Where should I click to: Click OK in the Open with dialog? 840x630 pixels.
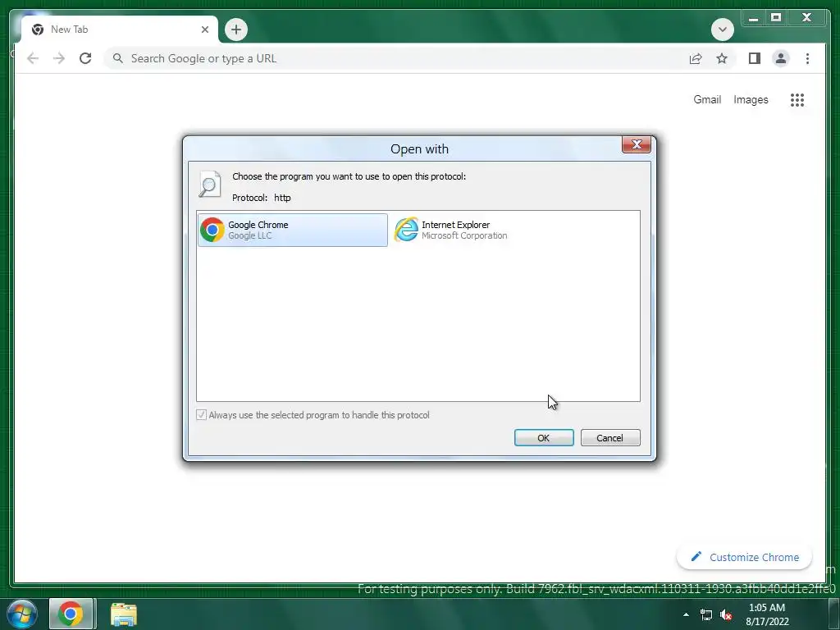544,438
